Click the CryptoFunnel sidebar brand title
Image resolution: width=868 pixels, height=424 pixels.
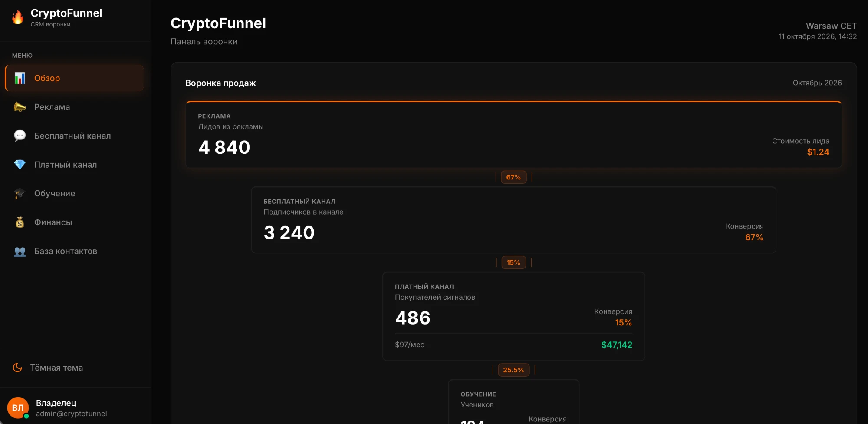(x=66, y=13)
